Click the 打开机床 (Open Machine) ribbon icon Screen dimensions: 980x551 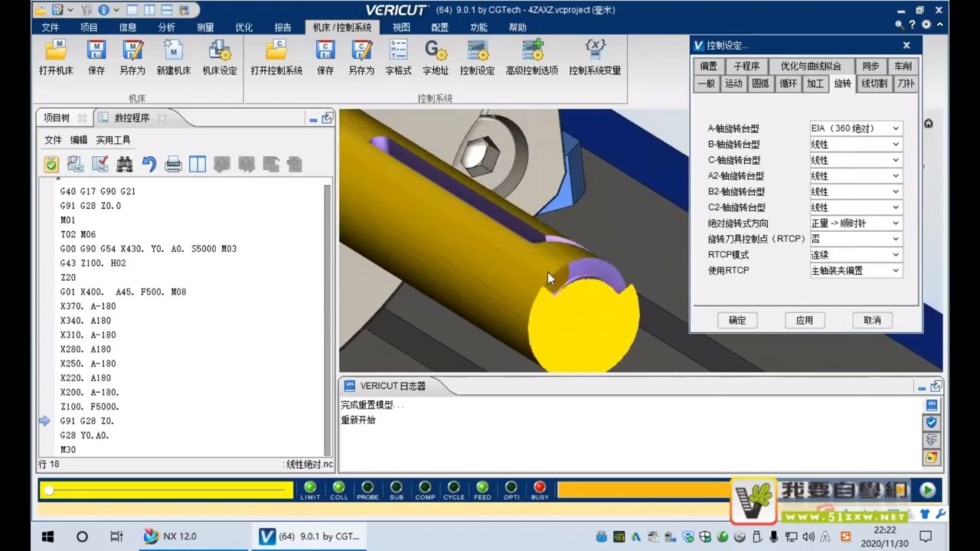click(x=56, y=57)
